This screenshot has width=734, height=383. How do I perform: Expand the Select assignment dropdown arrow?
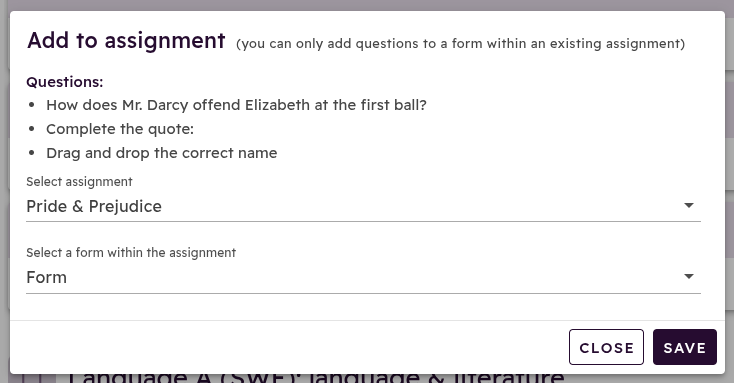[689, 205]
